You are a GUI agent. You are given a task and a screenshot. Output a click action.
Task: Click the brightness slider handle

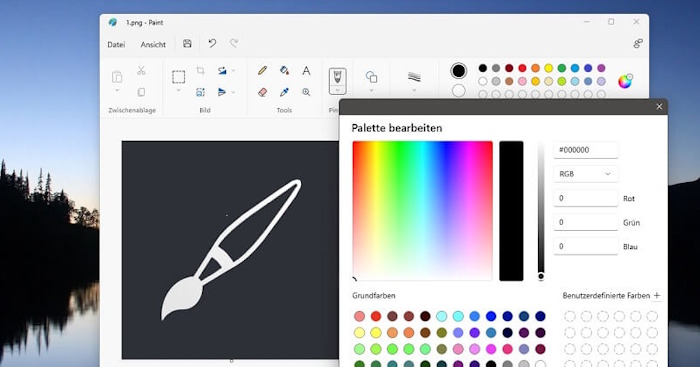pos(541,276)
